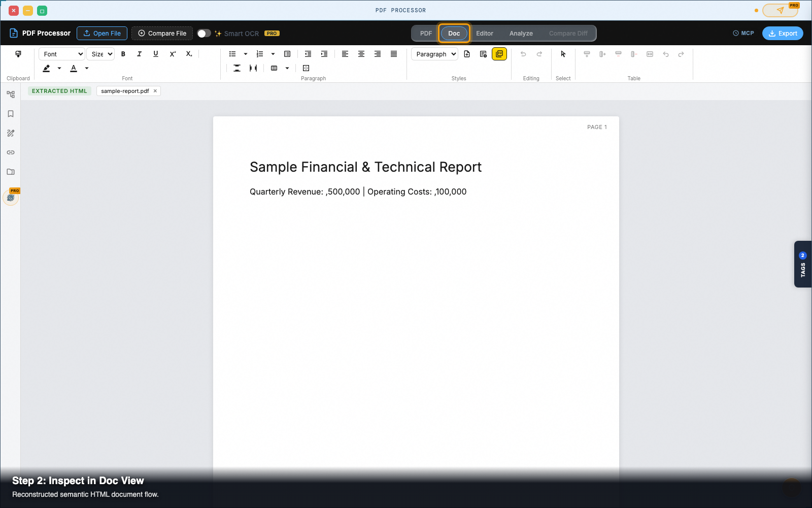Click the Compare File button
The width and height of the screenshot is (812, 508).
click(162, 34)
